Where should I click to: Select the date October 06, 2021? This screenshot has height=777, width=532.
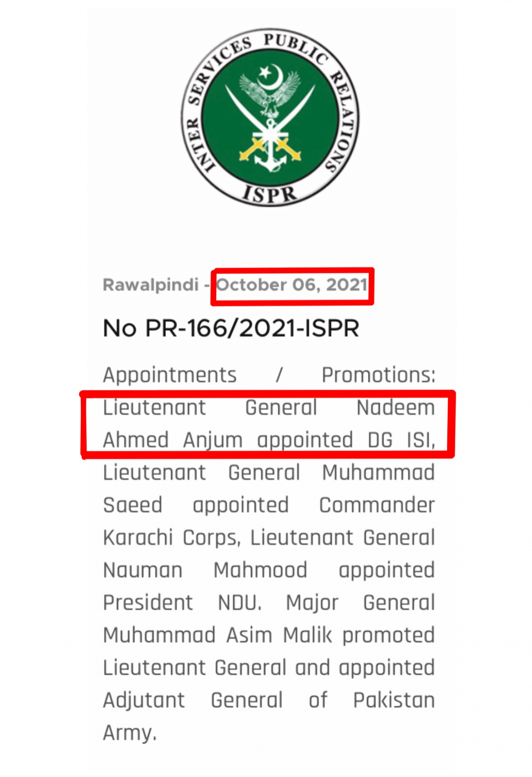(292, 285)
